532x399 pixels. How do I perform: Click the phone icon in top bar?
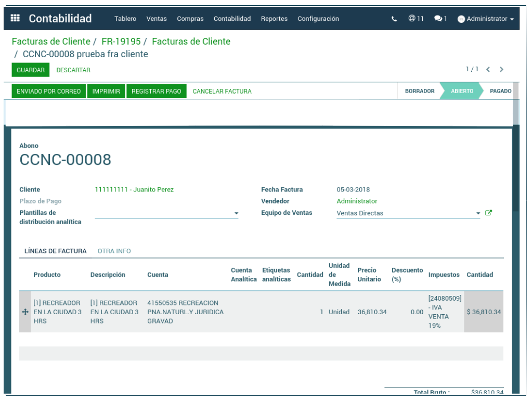(x=394, y=19)
